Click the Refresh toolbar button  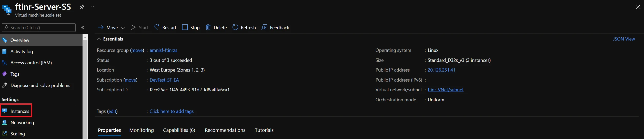[x=244, y=28]
